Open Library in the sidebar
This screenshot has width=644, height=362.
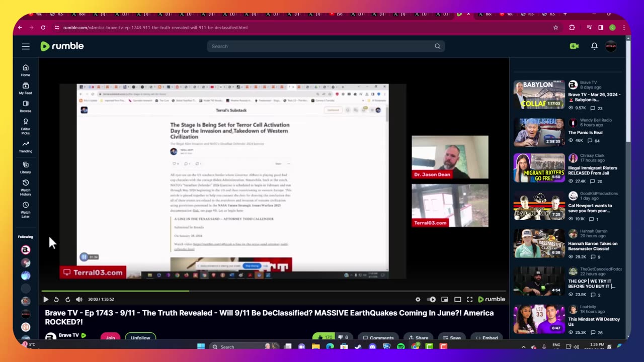pyautogui.click(x=25, y=168)
